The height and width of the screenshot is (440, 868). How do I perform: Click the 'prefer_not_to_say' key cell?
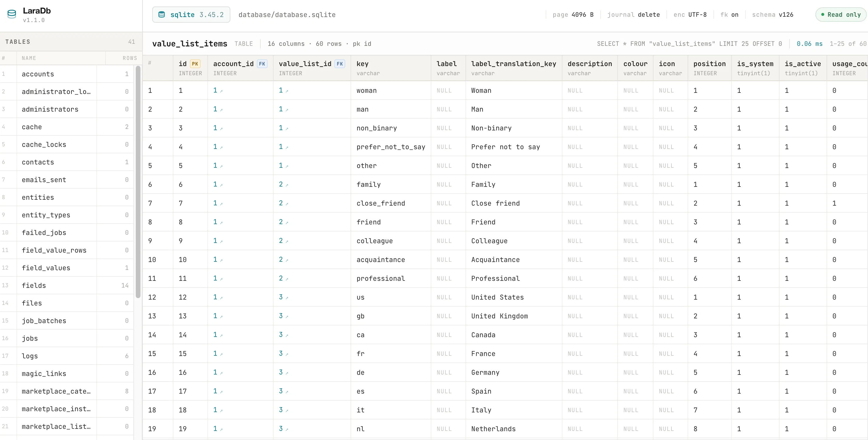pos(391,147)
